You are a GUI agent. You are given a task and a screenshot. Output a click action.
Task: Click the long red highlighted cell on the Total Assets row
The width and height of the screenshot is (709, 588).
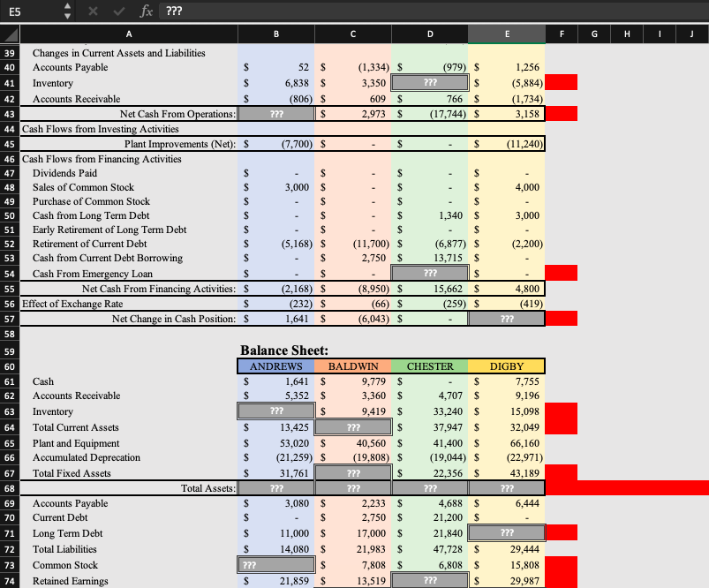[627, 487]
